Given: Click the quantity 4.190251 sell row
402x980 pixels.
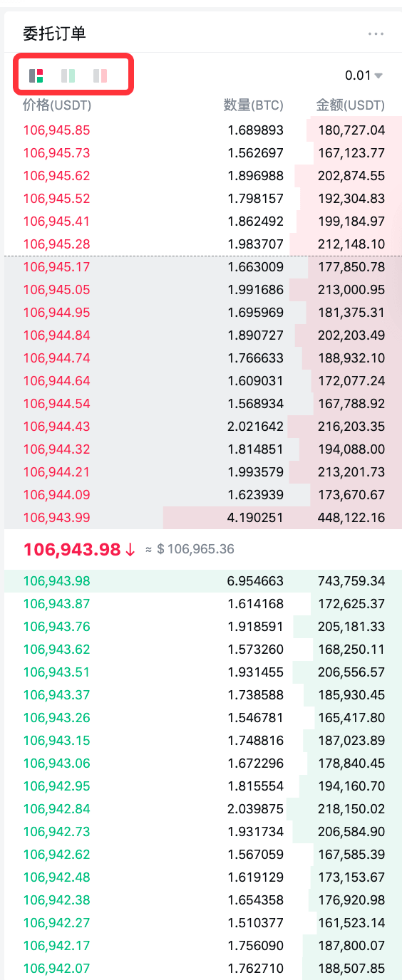Looking at the screenshot, I should coord(203,518).
